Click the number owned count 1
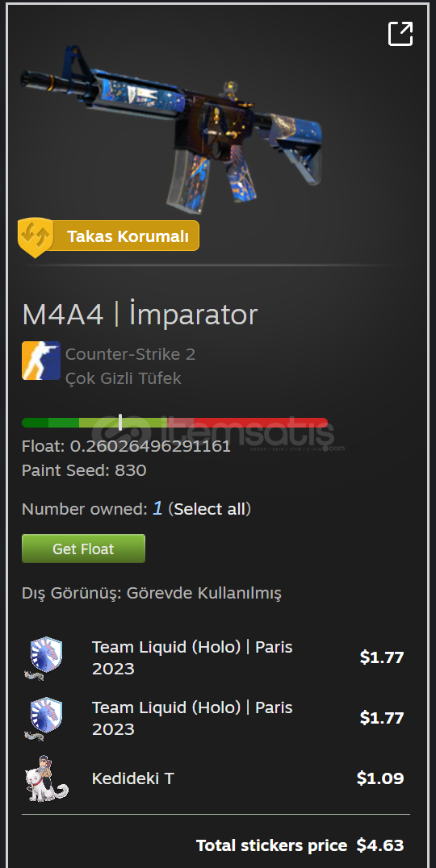 tap(157, 508)
